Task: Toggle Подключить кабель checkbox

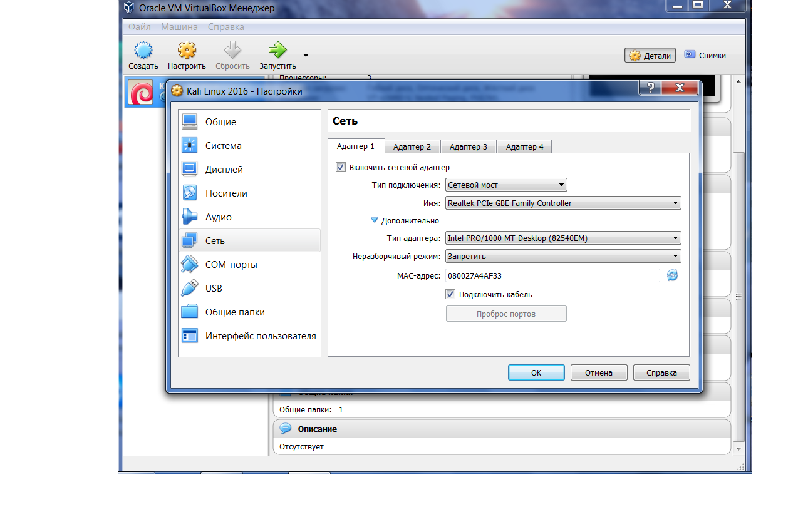Action: click(450, 294)
